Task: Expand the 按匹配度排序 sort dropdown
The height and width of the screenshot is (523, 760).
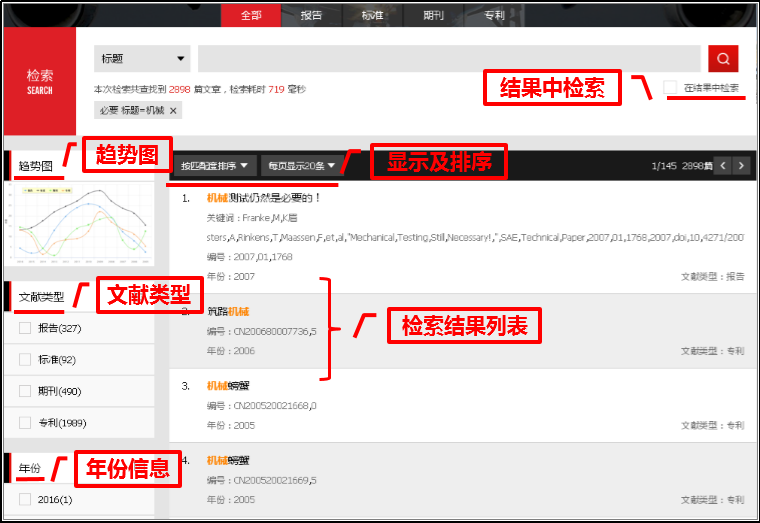Action: [x=215, y=165]
